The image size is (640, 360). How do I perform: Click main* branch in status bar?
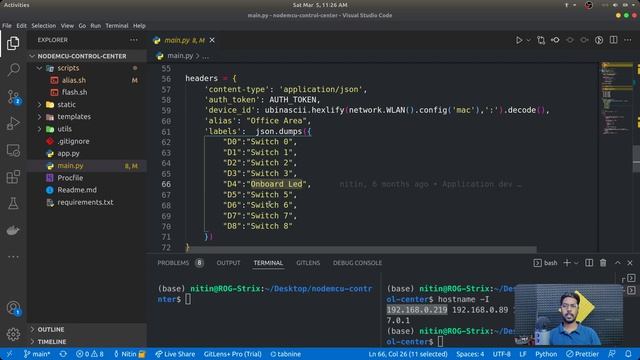(37, 354)
